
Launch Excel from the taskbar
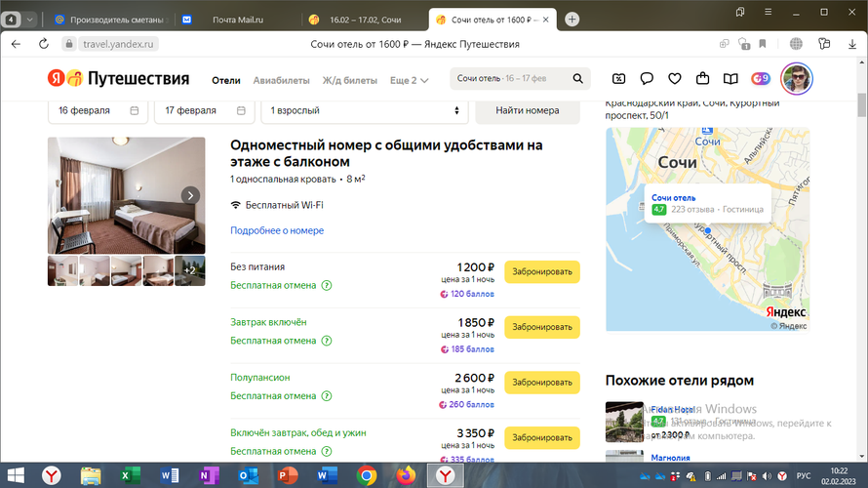point(130,475)
